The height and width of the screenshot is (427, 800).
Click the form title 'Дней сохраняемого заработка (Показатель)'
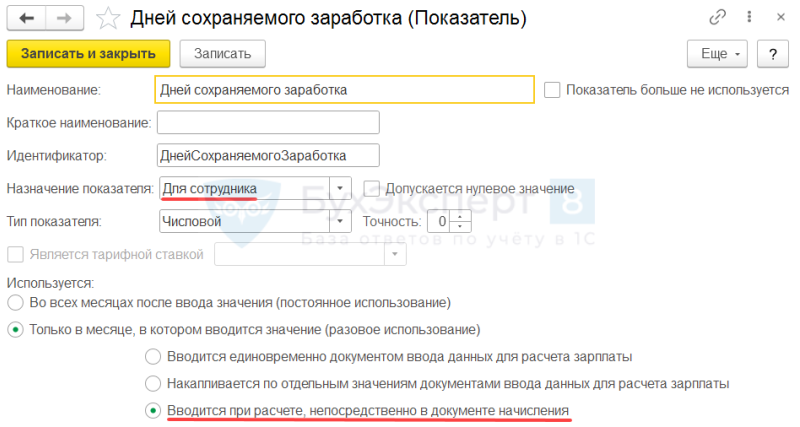[329, 18]
